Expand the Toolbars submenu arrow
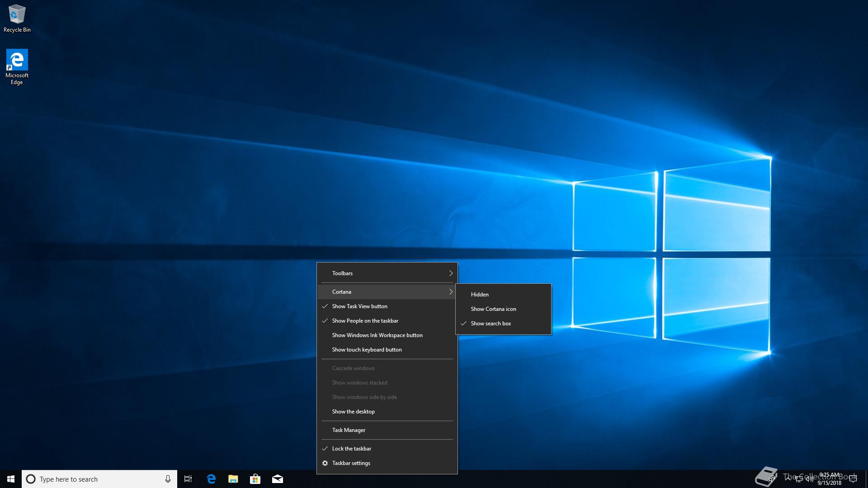The width and height of the screenshot is (868, 488). tap(450, 273)
